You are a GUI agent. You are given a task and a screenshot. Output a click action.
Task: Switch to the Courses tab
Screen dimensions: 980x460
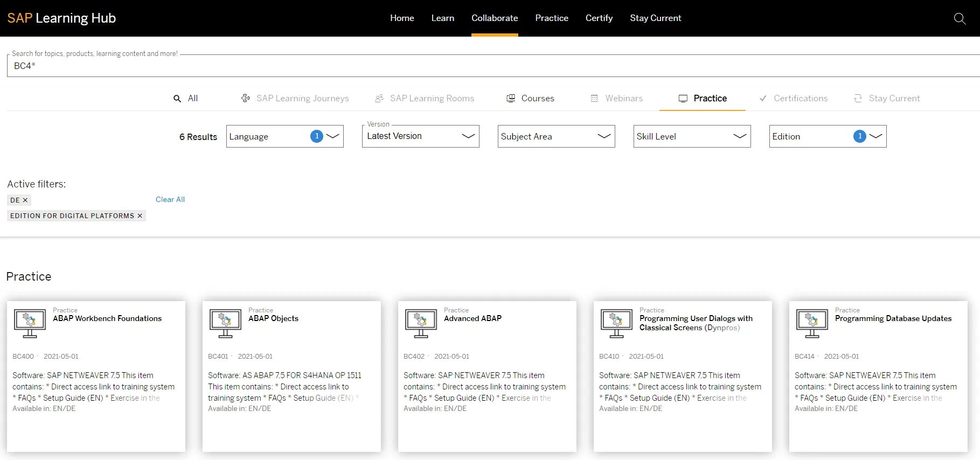[531, 98]
